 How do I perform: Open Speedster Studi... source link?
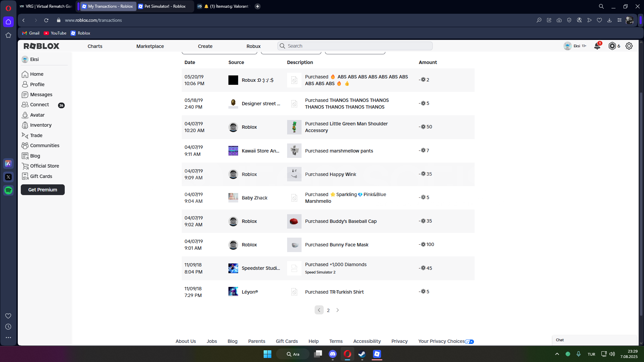point(261,268)
